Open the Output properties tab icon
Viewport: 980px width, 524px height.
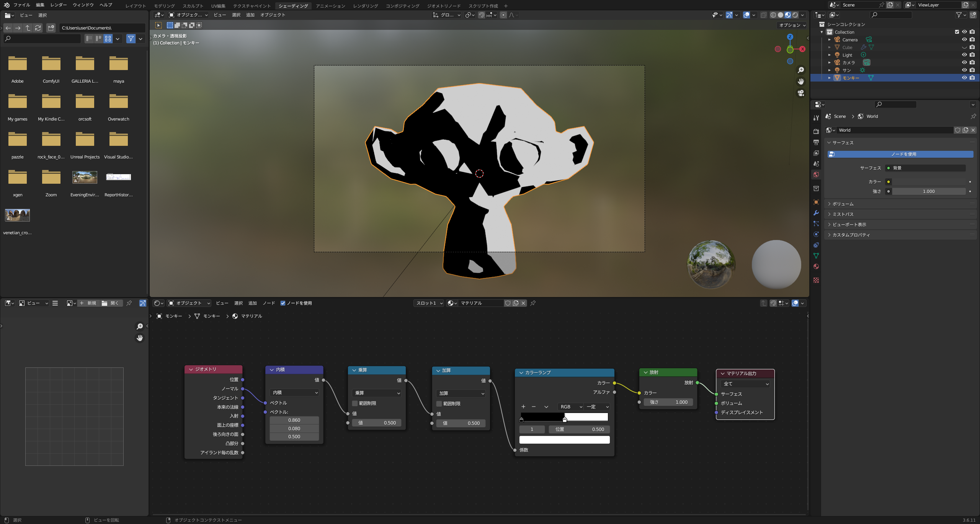pos(816,142)
